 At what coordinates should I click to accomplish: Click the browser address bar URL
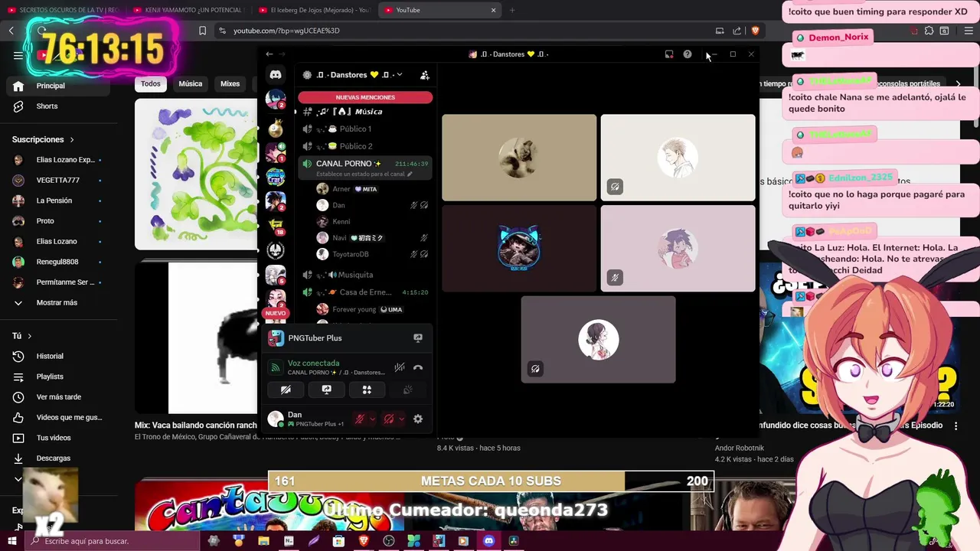point(286,31)
